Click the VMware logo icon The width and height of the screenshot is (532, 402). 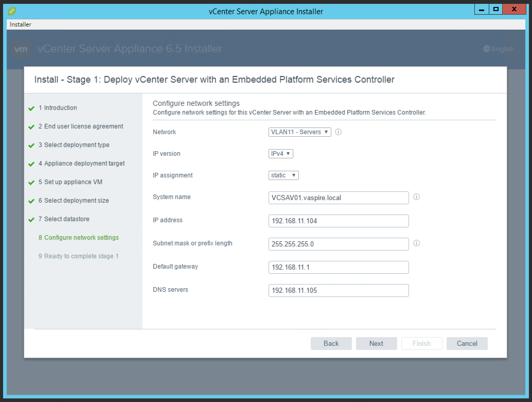21,49
